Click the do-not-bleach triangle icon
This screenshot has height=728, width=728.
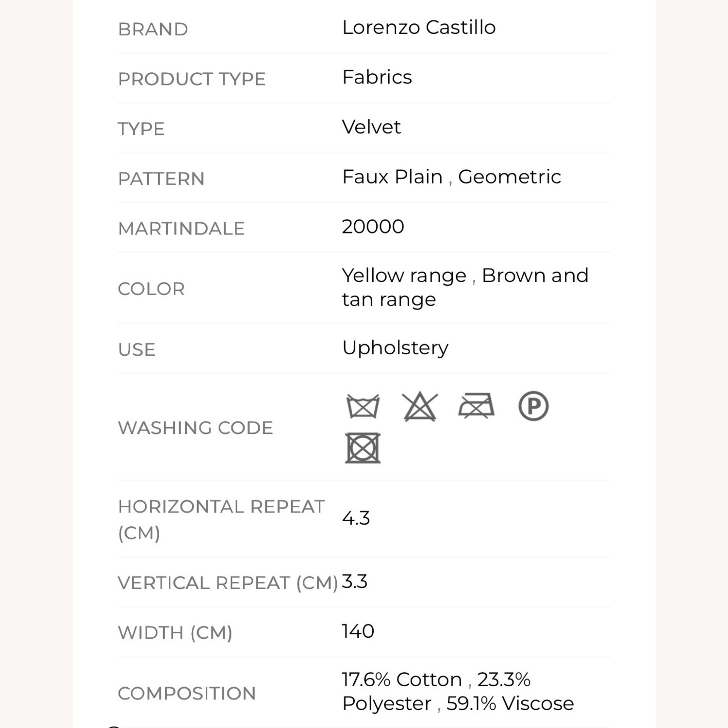pyautogui.click(x=420, y=406)
